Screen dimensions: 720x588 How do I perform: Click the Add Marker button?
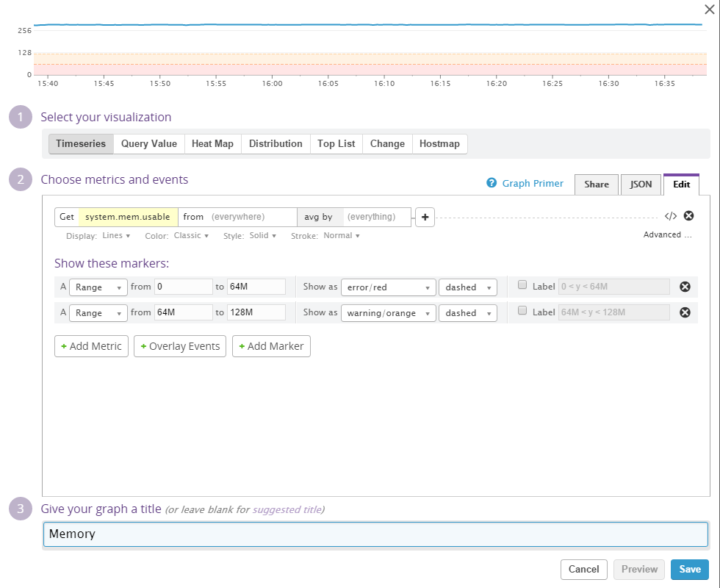[271, 346]
